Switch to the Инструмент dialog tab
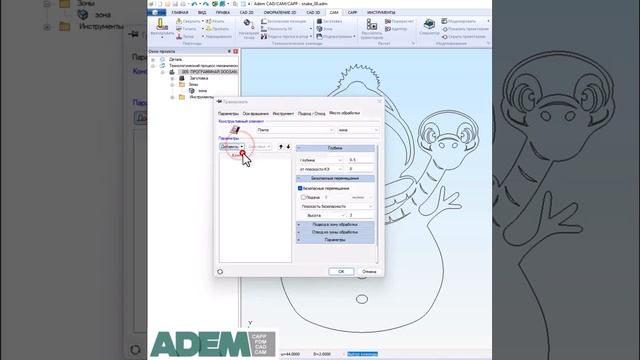This screenshot has width=640, height=360. [283, 113]
